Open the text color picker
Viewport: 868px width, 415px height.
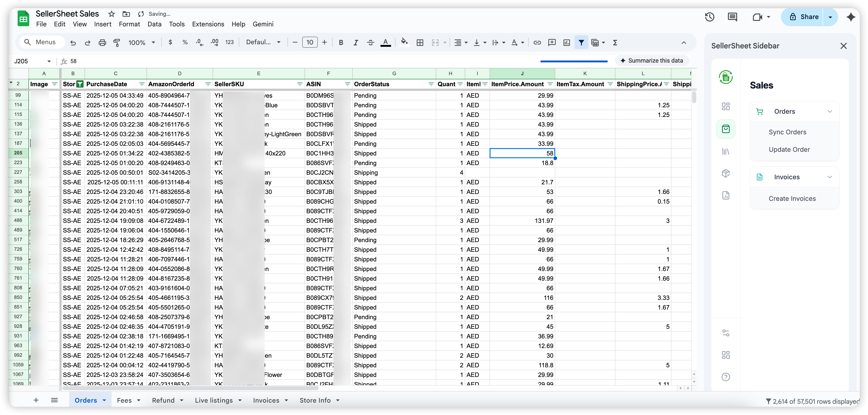(x=386, y=42)
